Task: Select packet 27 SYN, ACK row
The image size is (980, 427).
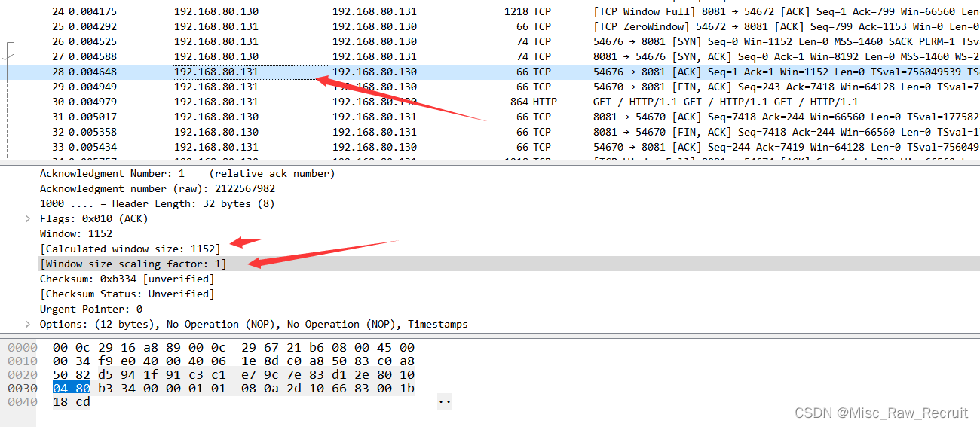Action: click(490, 56)
